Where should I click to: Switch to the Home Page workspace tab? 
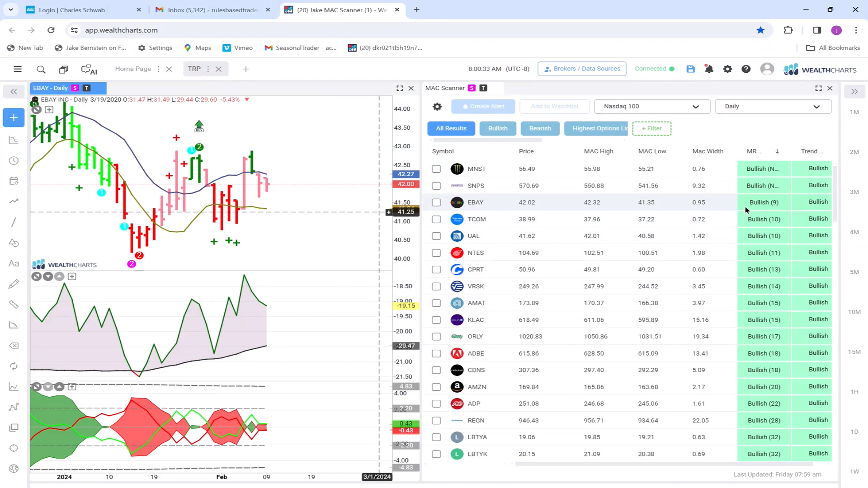click(x=132, y=69)
